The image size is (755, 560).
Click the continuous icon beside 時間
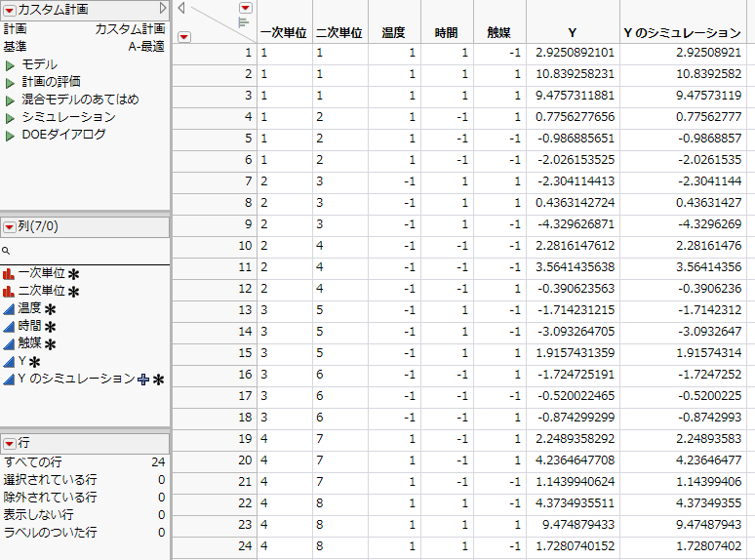coord(8,327)
